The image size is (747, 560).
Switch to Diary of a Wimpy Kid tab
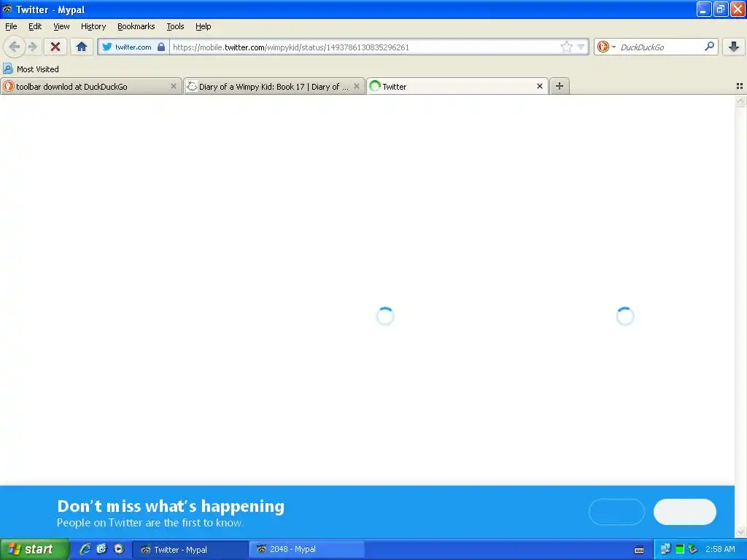click(274, 86)
